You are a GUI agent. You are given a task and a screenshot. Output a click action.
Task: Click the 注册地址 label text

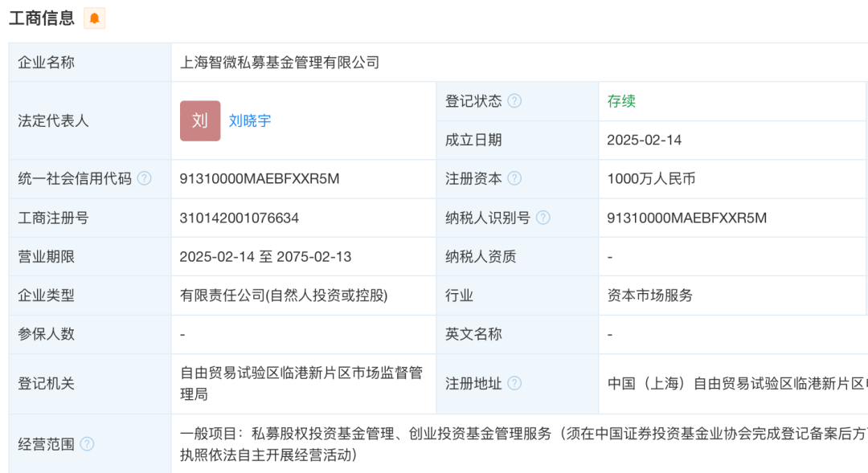point(473,383)
